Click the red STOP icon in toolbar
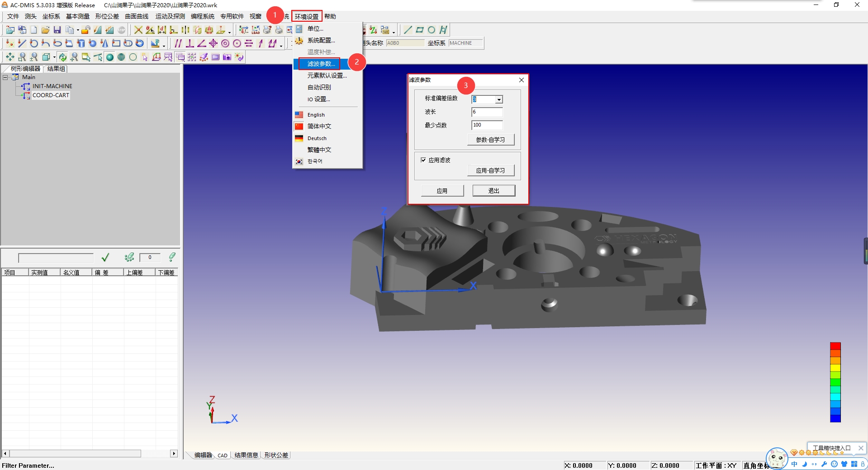 click(x=122, y=30)
